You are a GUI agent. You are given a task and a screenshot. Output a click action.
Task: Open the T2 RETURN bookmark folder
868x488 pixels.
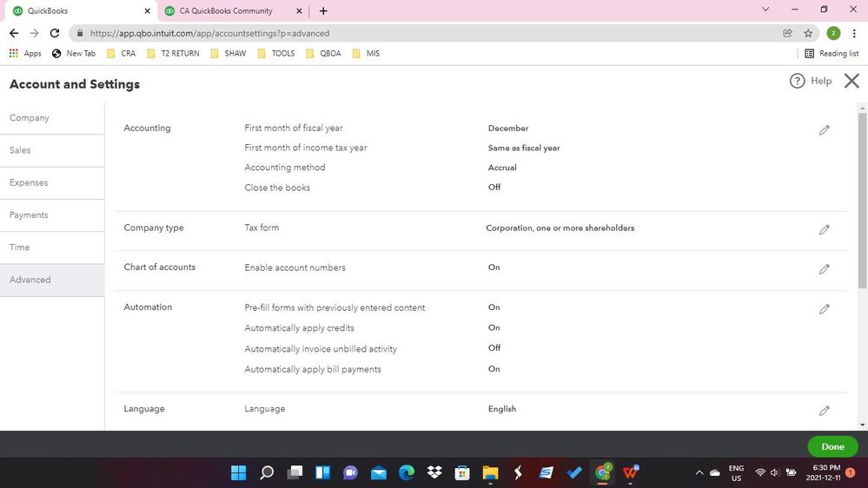pos(173,53)
